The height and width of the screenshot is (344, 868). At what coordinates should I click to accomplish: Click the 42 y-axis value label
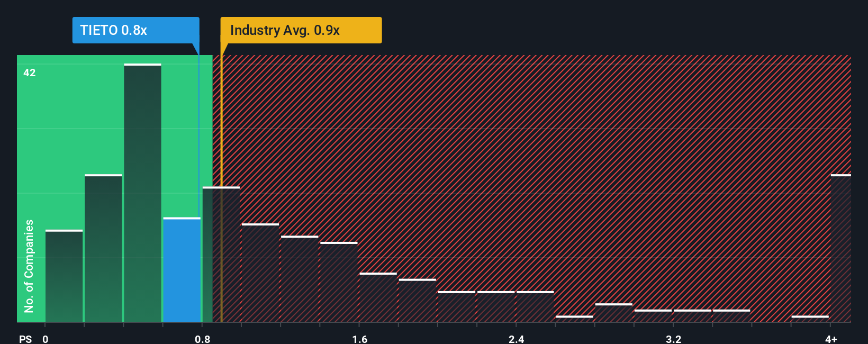30,73
